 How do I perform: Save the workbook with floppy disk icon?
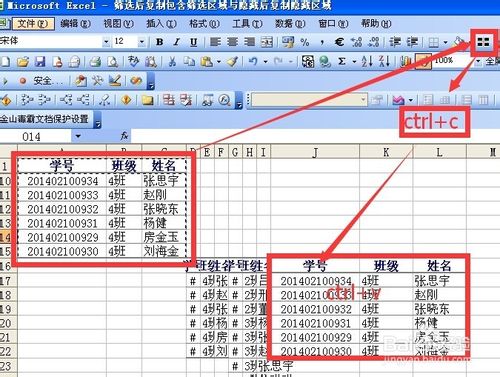pyautogui.click(x=40, y=62)
